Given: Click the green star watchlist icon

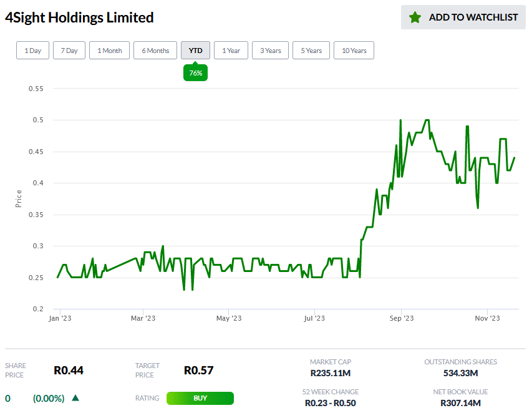Looking at the screenshot, I should click(415, 17).
